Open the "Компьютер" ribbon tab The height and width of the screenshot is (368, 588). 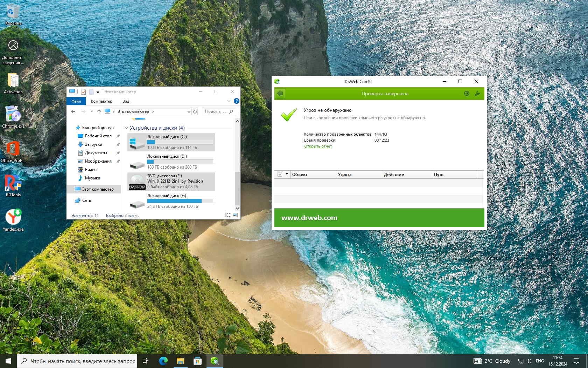tap(101, 101)
